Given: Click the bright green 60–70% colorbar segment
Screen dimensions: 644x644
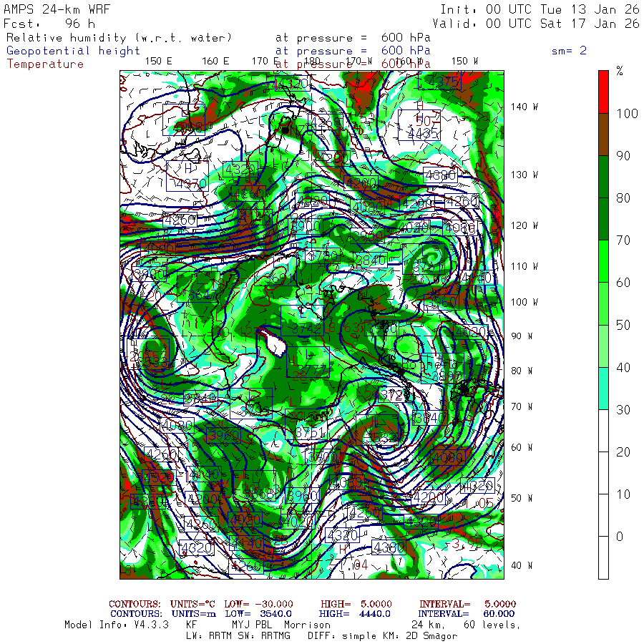Looking at the screenshot, I should 603,261.
